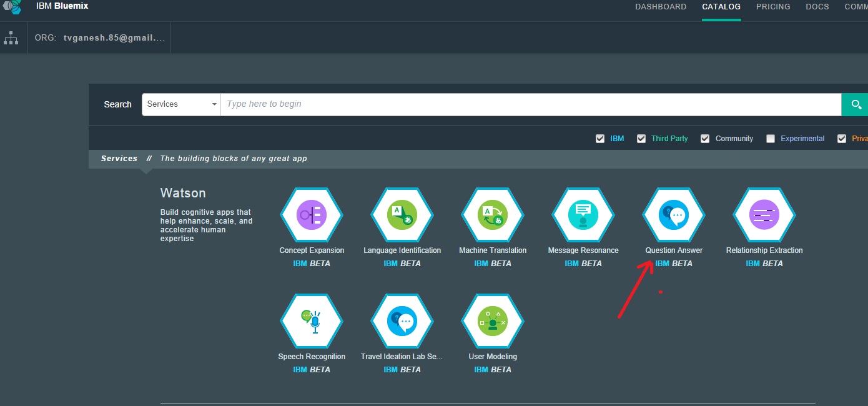Open the Travel Ideation Lab service icon
868x406 pixels.
click(402, 322)
